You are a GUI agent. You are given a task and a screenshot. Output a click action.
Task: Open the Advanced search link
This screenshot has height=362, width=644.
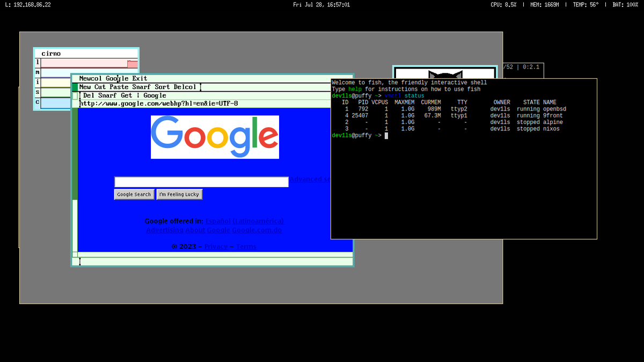(x=310, y=179)
